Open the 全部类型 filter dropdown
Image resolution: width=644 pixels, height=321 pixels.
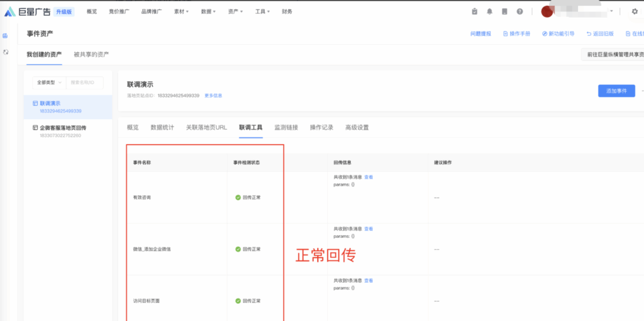coord(49,82)
